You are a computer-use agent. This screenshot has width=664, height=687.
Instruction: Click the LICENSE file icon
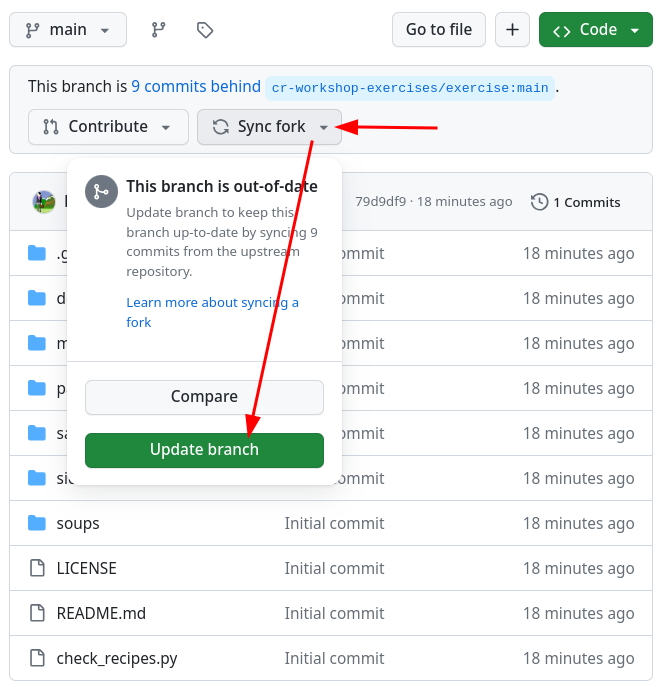tap(37, 568)
